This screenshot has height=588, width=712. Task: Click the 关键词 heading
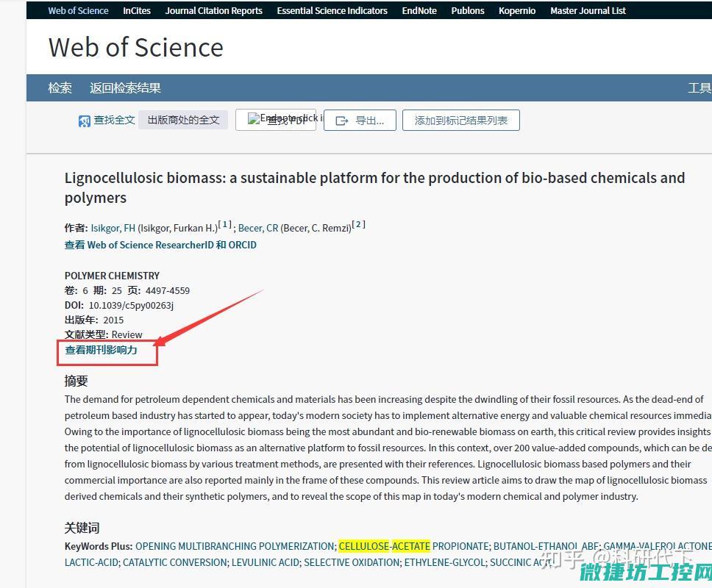point(82,528)
